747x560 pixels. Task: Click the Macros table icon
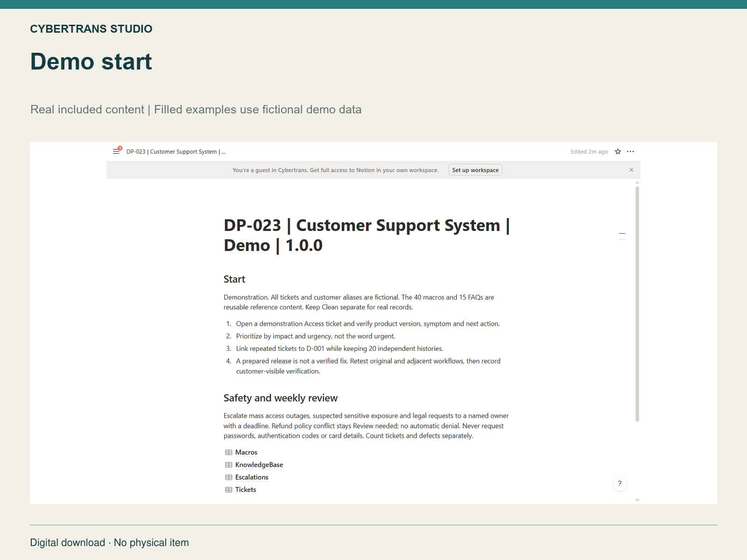tap(229, 452)
